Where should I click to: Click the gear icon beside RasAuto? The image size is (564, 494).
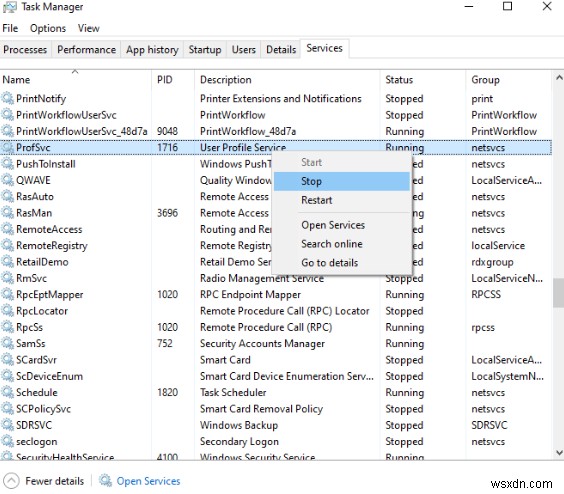click(x=7, y=196)
